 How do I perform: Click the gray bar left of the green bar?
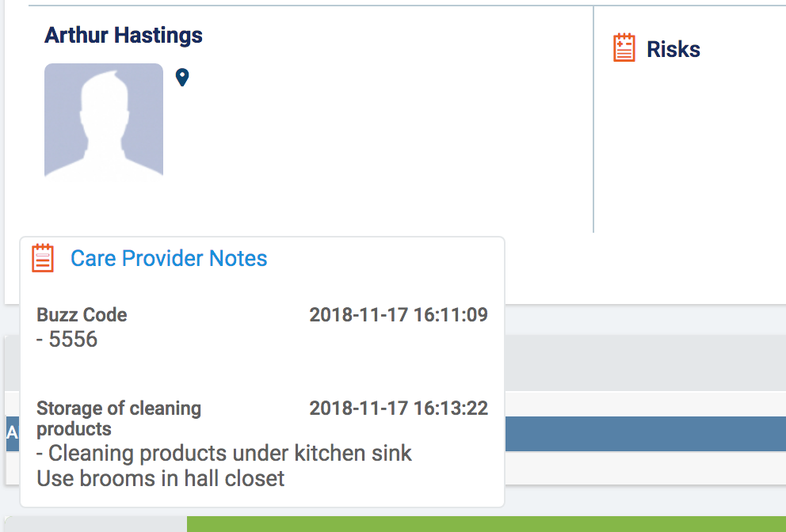tap(95, 524)
